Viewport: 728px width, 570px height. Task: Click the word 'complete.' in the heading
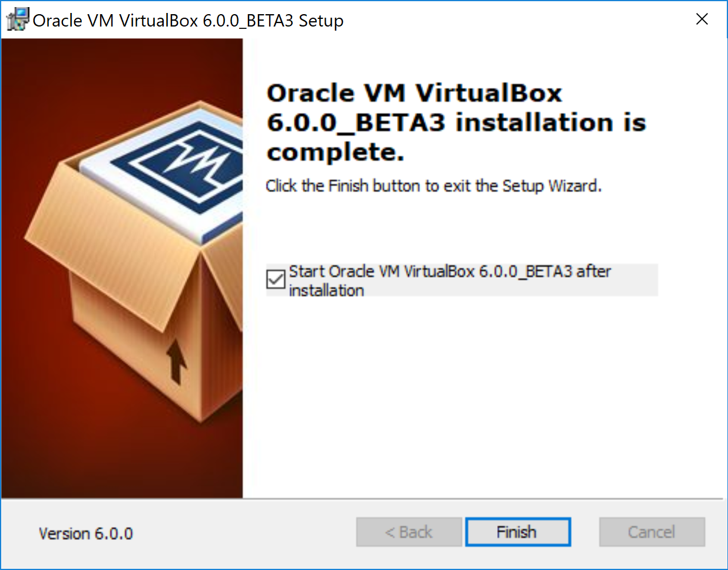[x=335, y=152]
